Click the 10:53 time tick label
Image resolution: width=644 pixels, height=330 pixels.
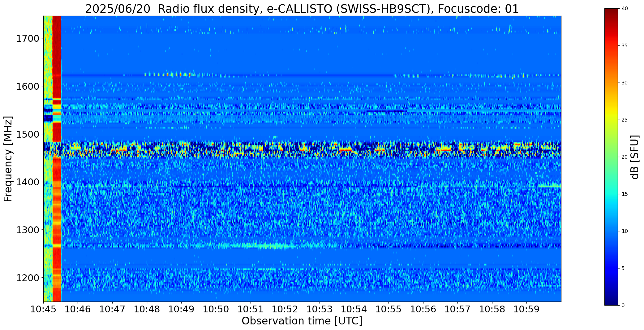coord(319,309)
